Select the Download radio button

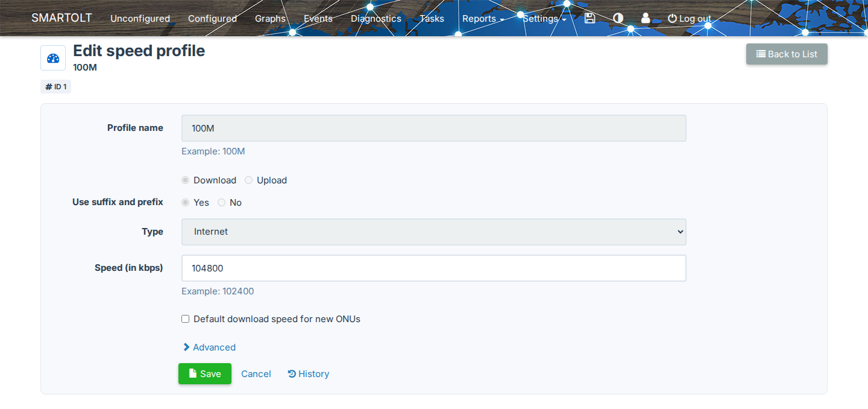pos(186,180)
